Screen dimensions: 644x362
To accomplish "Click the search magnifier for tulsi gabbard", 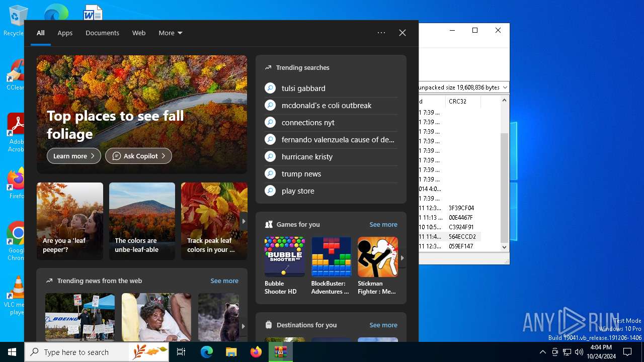I will pyautogui.click(x=270, y=88).
